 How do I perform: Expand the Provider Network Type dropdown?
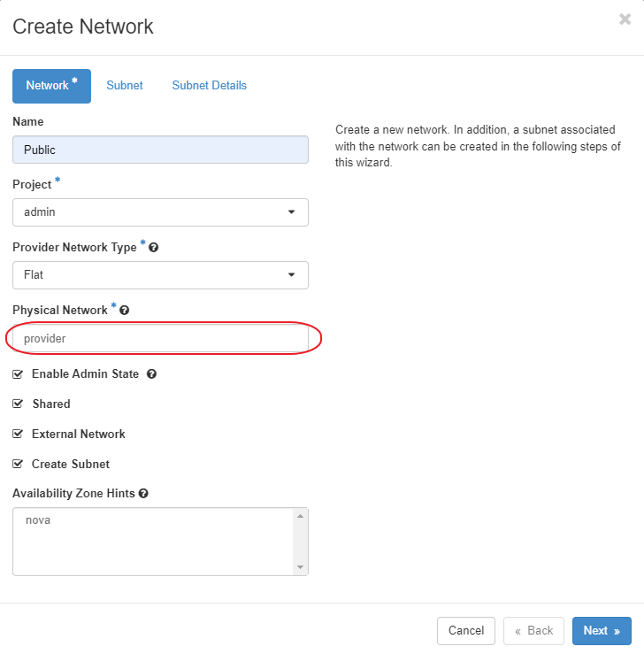pos(160,275)
